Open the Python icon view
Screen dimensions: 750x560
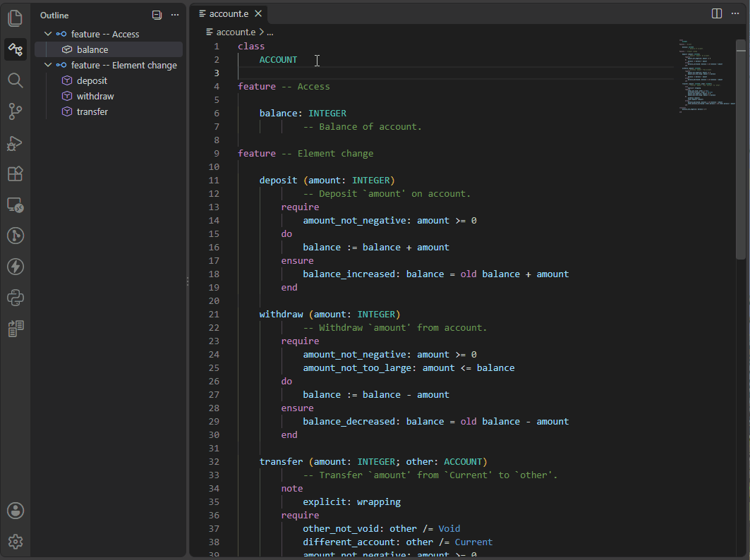pos(16,298)
